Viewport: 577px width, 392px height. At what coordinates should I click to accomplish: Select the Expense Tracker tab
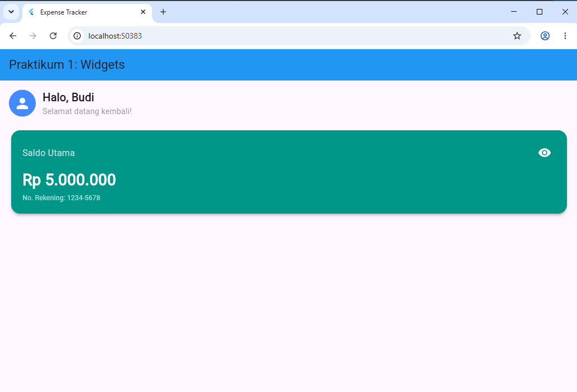(87, 12)
